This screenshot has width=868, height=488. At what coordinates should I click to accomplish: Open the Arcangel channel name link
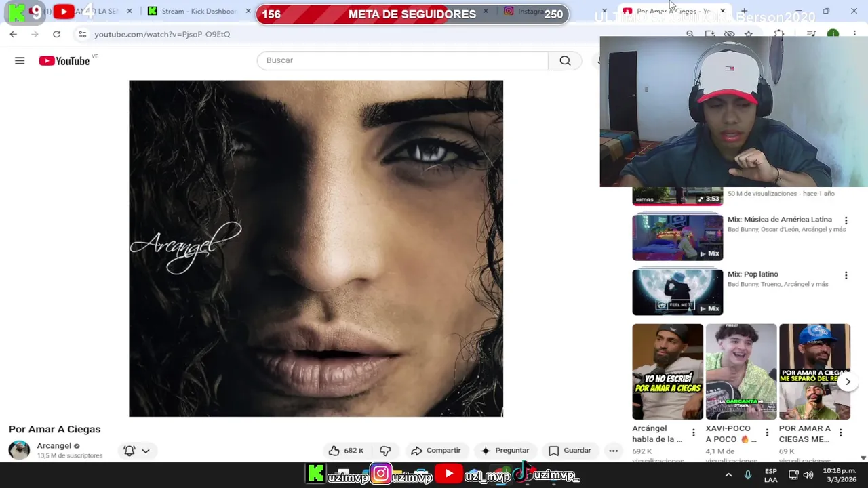point(54,446)
